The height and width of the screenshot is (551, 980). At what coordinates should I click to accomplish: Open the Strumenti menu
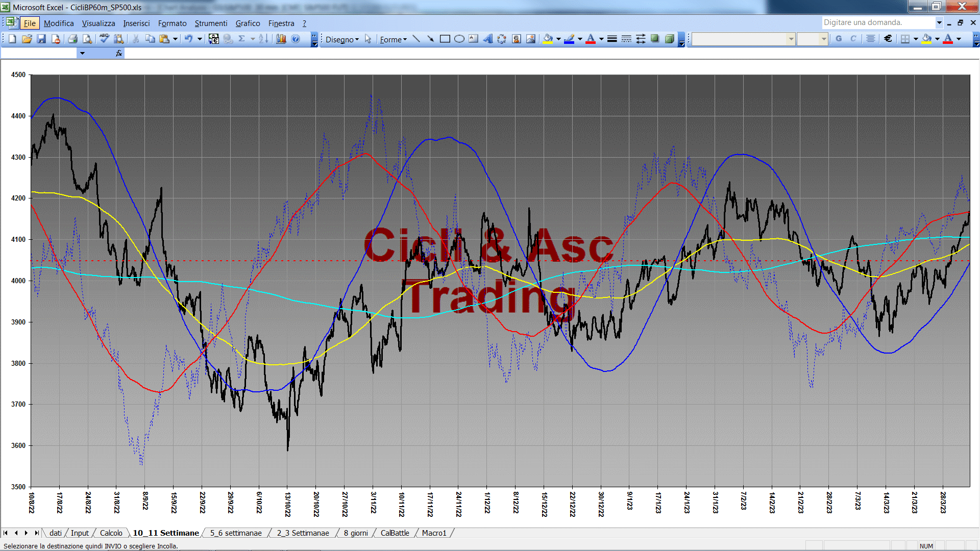click(x=211, y=23)
